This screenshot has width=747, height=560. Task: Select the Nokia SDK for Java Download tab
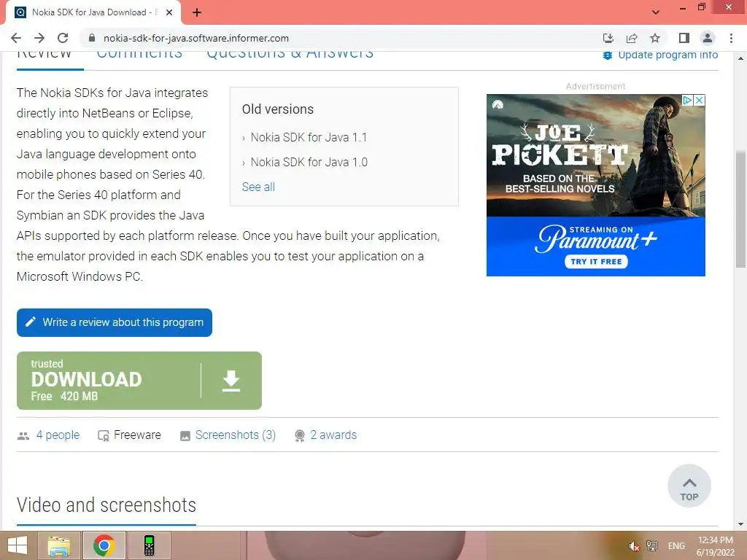93,13
